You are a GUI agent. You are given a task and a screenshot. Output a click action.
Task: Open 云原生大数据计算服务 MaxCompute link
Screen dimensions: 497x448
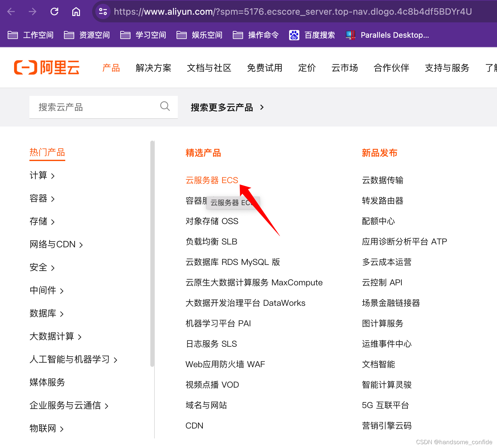[x=254, y=282]
